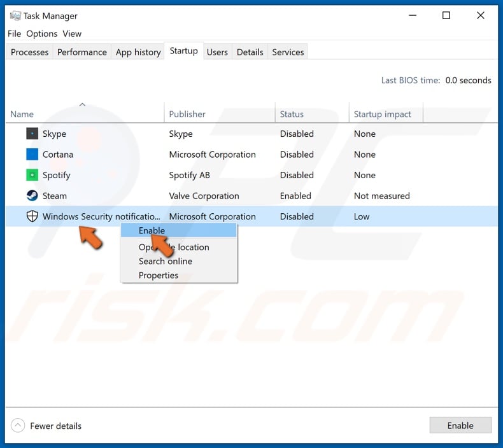Open the File menu
Image resolution: width=503 pixels, height=448 pixels.
coord(15,34)
